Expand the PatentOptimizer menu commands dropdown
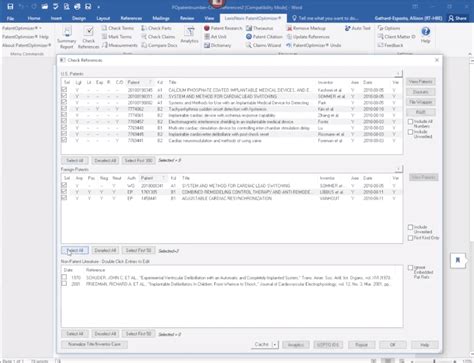 (22, 28)
